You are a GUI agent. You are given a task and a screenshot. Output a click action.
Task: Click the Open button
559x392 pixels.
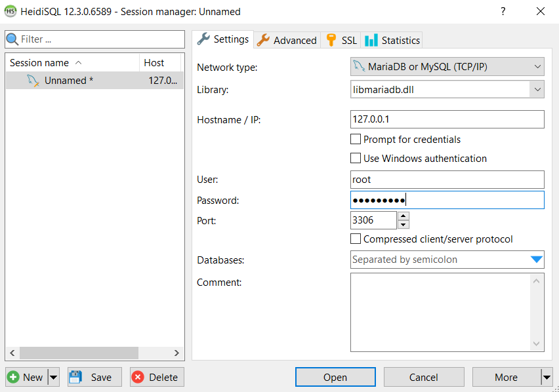(335, 377)
